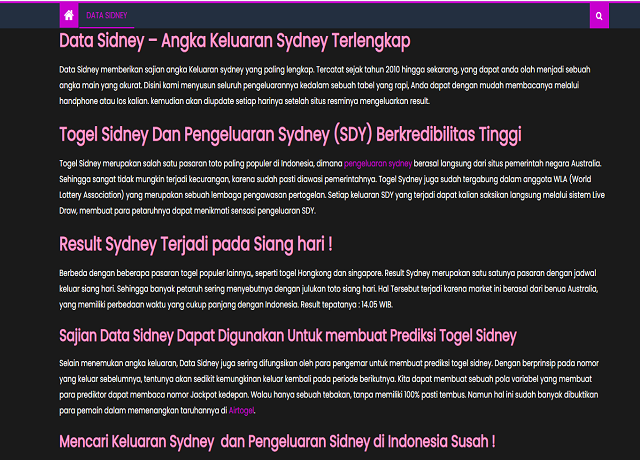Click the pink home icon

click(x=68, y=16)
